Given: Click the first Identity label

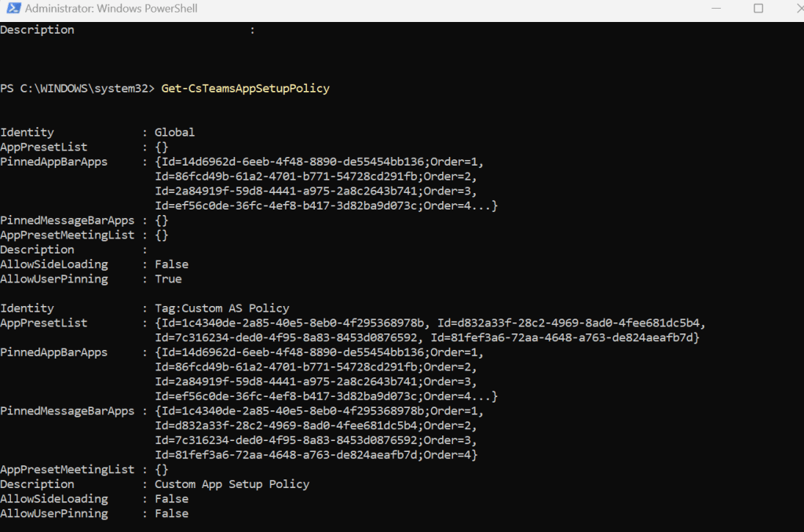Looking at the screenshot, I should pyautogui.click(x=27, y=133).
